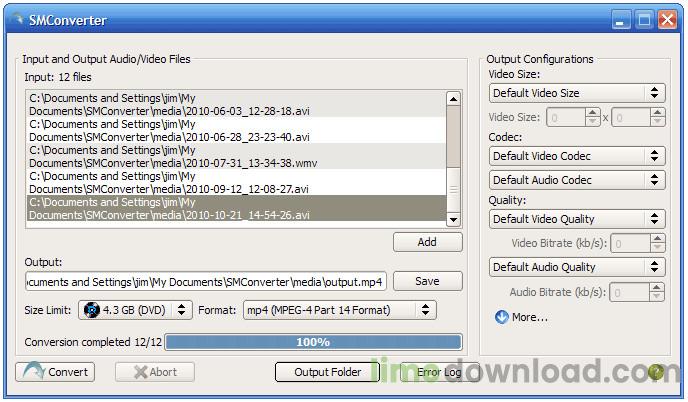The height and width of the screenshot is (402, 688).
Task: Click the video width input field
Action: click(x=566, y=117)
